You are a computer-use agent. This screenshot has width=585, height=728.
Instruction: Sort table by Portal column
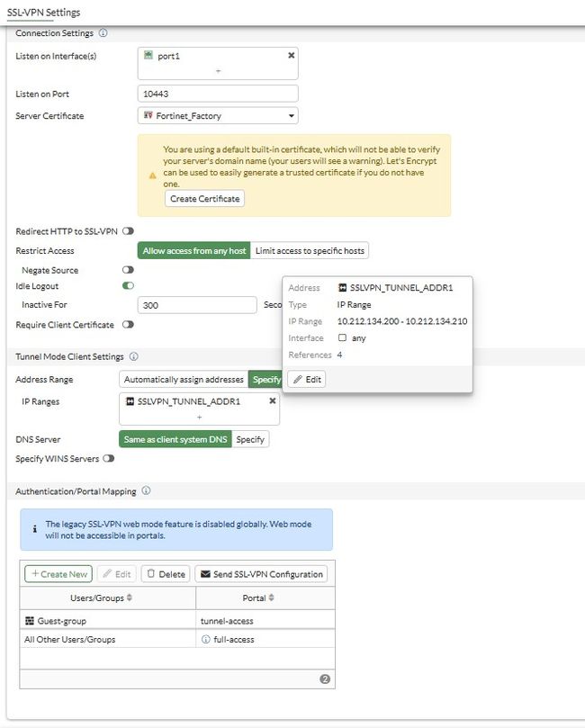pyautogui.click(x=269, y=598)
